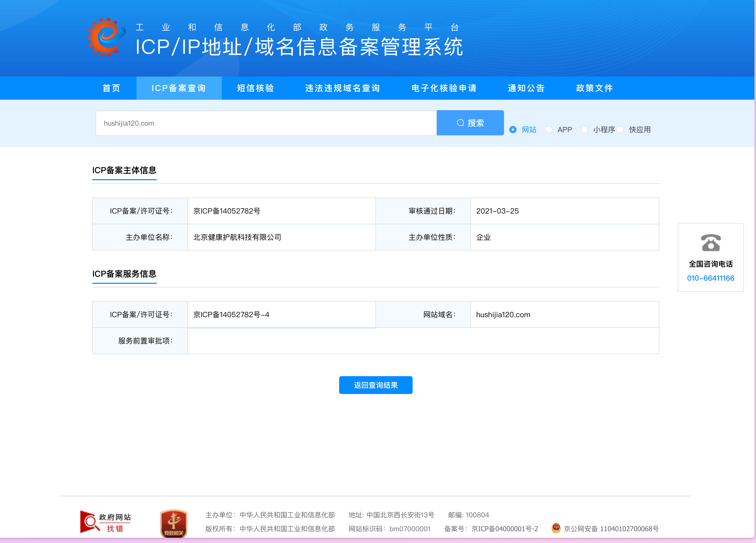Click the MIIT gear logo icon
756x543 pixels.
tap(106, 37)
